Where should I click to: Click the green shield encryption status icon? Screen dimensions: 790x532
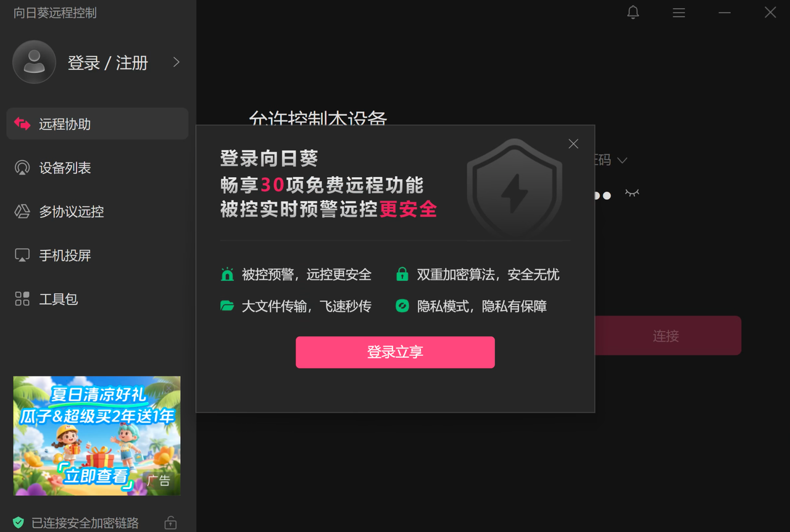(19, 522)
